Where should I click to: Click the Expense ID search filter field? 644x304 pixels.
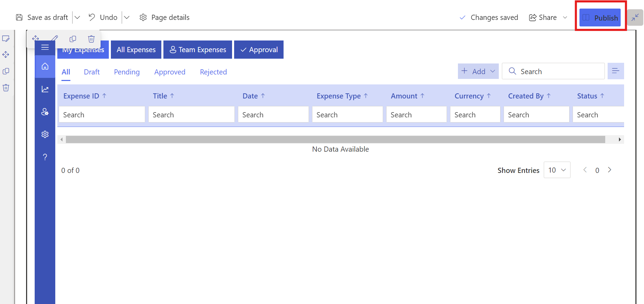point(102,115)
